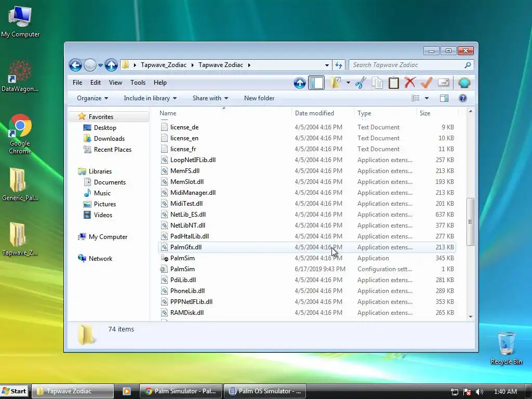Select Network in the navigation pane
Screen dimensions: 532x399
(100, 259)
